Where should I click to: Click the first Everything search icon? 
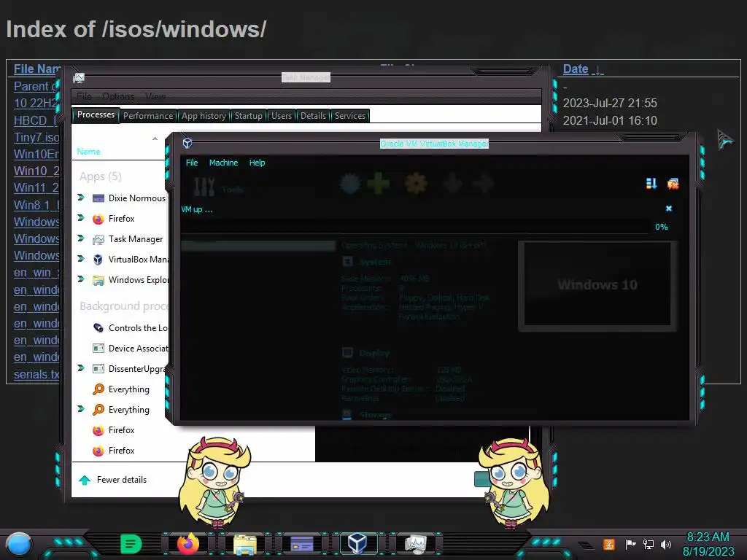tap(98, 389)
